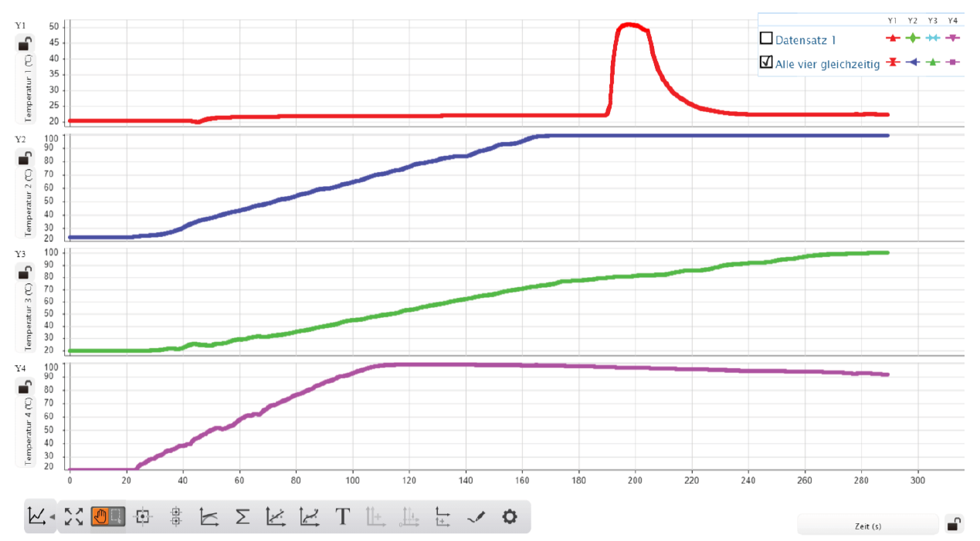Screen dimensions: 980x541
Task: Expand the graph type selector arrow
Action: [52, 516]
